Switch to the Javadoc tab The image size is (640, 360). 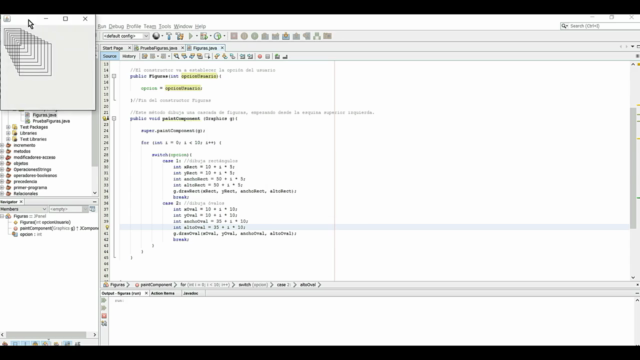coord(191,293)
